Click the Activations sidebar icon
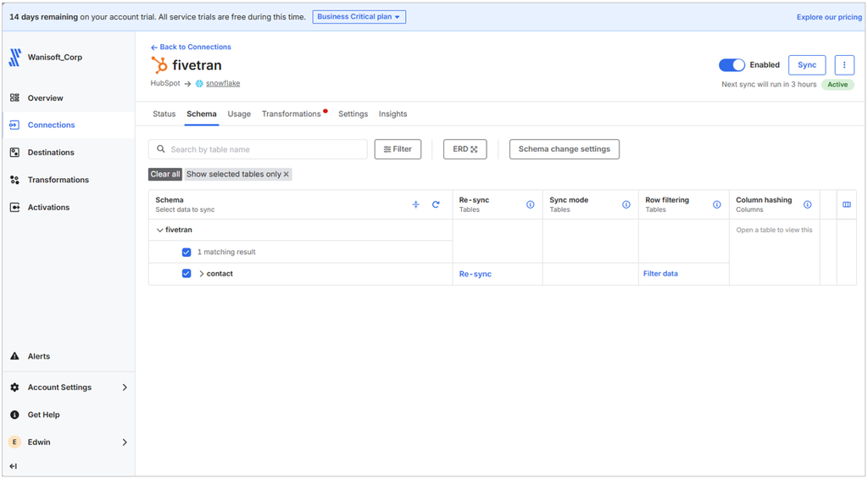 coord(14,207)
